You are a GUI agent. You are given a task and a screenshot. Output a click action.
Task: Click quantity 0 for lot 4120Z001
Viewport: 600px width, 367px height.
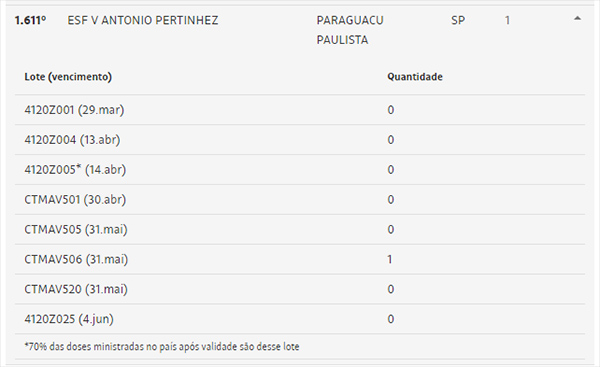[x=391, y=110]
